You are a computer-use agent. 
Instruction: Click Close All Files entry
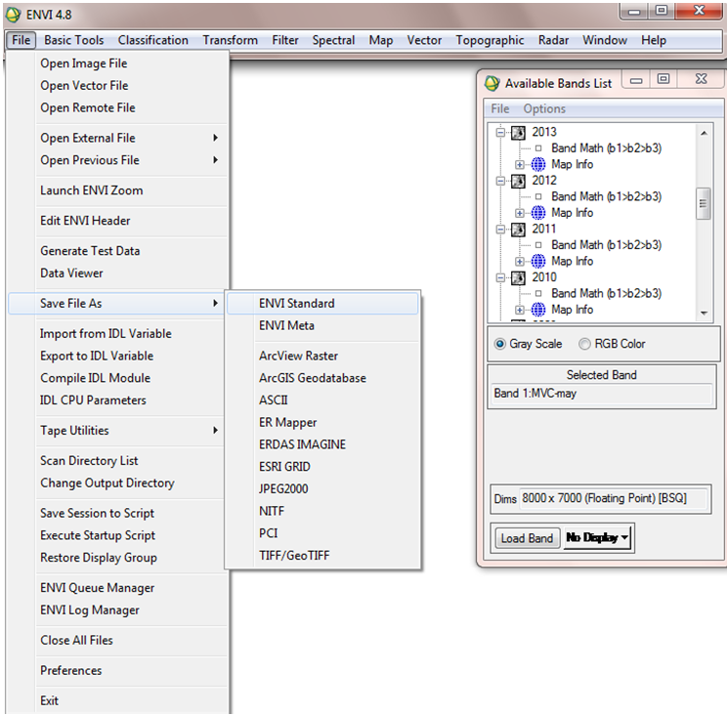coord(118,641)
